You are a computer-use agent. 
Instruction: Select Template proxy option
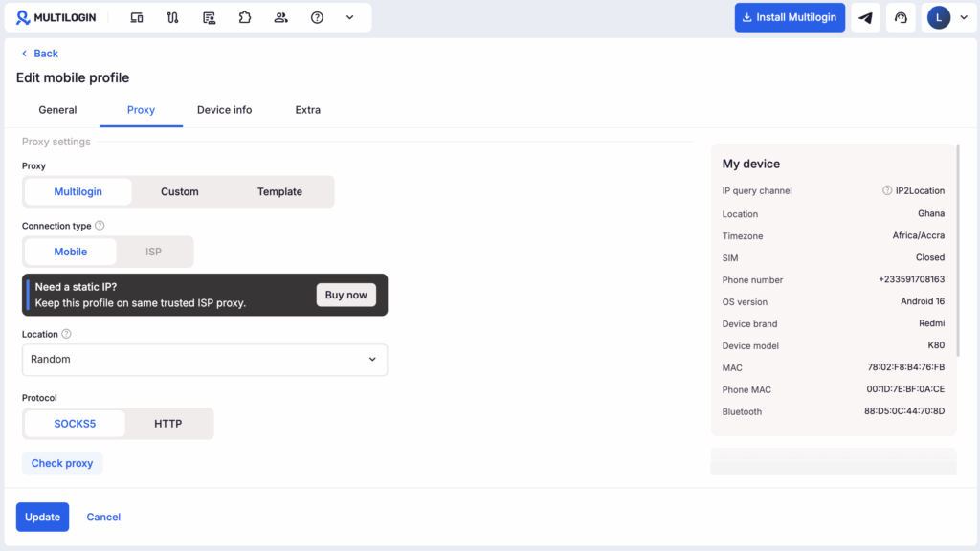pos(279,191)
